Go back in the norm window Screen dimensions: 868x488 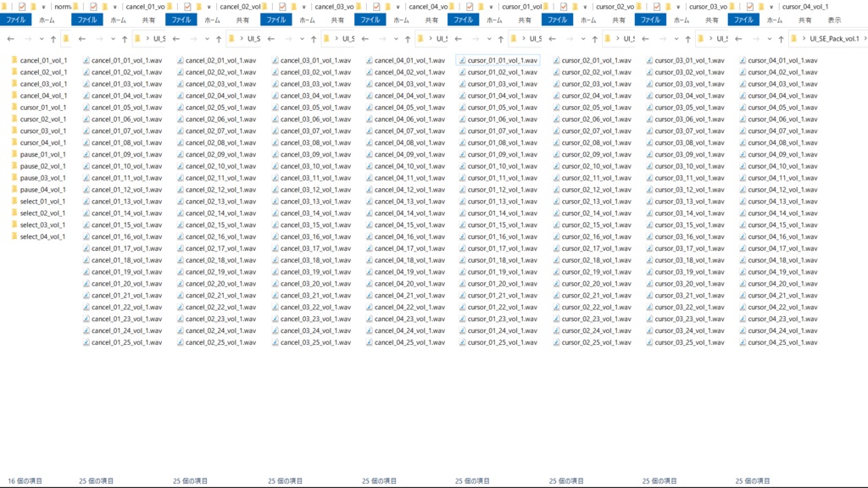pyautogui.click(x=10, y=39)
